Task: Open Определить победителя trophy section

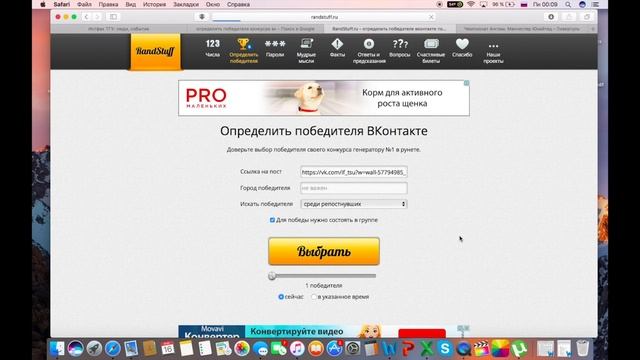Action: (244, 51)
